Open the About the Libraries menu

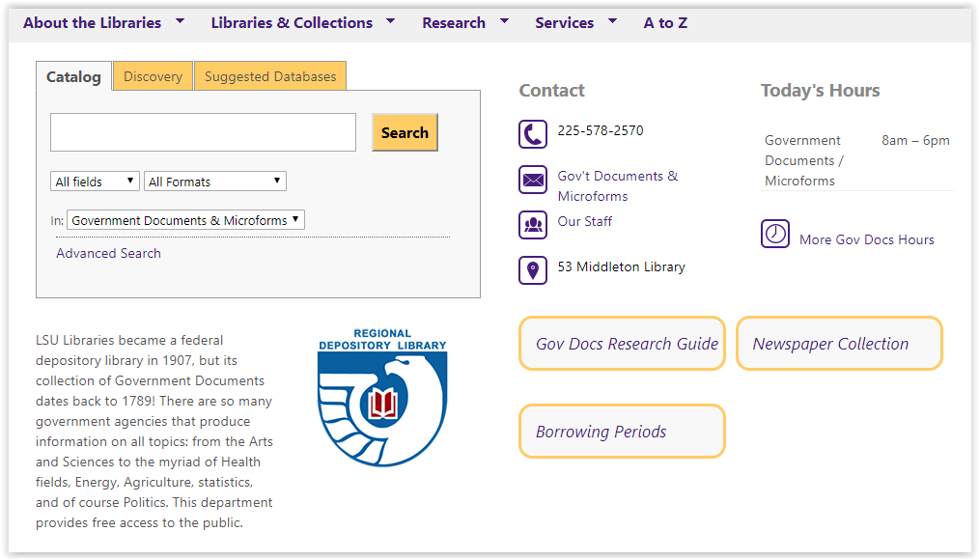tap(93, 23)
